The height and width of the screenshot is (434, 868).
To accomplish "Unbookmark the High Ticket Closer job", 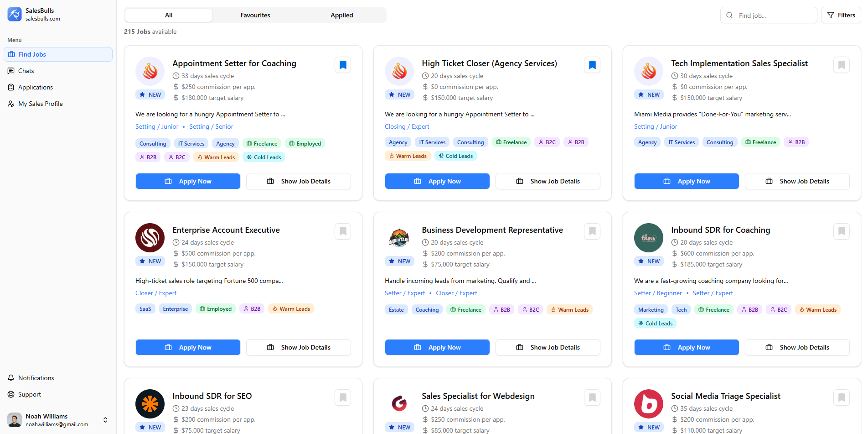I will click(592, 65).
